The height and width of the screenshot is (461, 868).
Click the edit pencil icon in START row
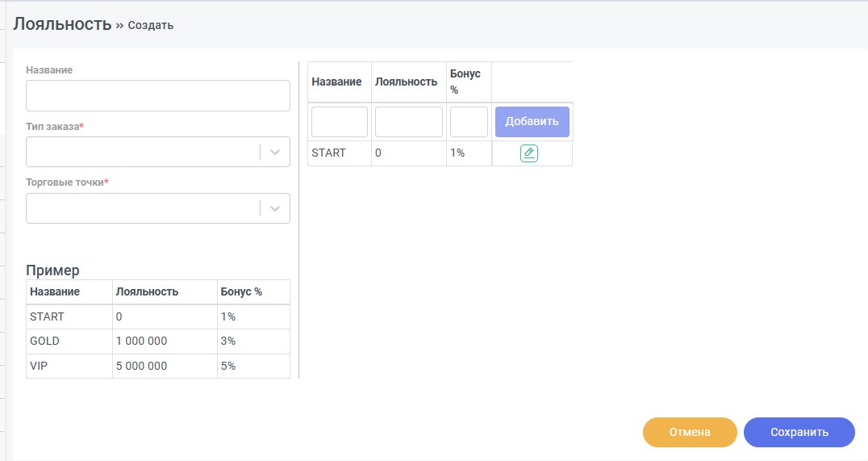[528, 153]
